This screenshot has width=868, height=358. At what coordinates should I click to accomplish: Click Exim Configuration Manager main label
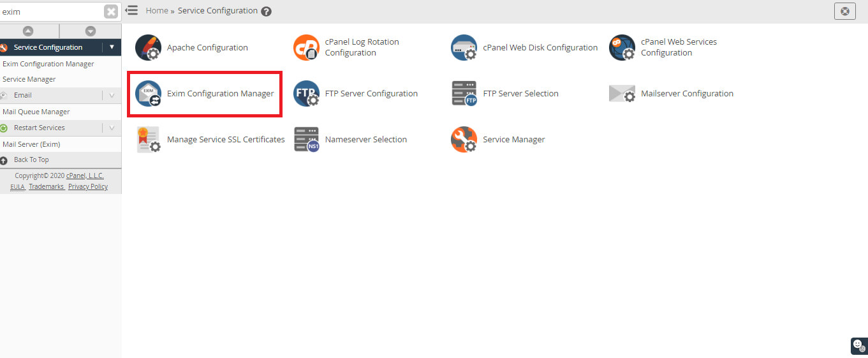coord(220,94)
